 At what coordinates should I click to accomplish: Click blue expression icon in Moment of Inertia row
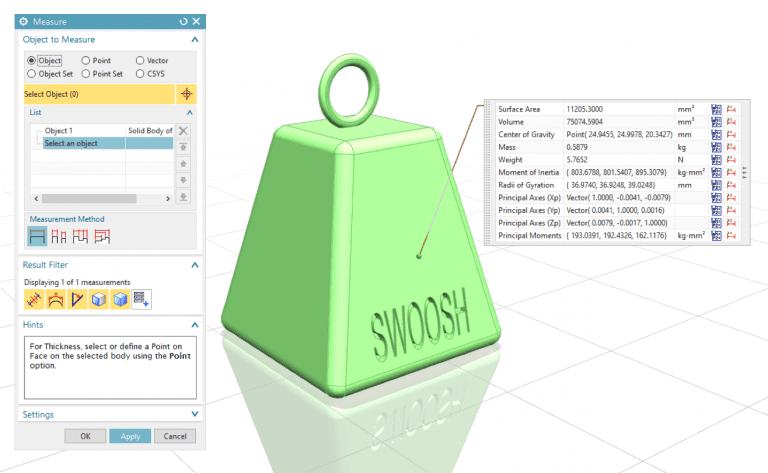pyautogui.click(x=716, y=172)
